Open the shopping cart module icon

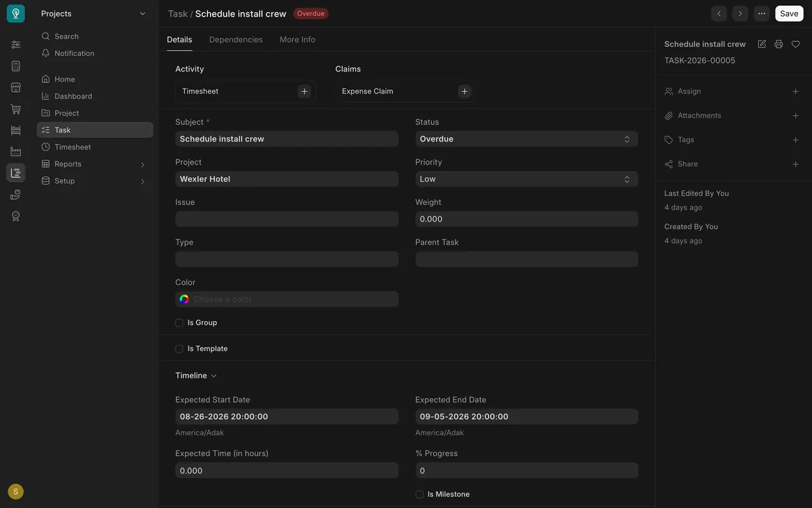[16, 109]
